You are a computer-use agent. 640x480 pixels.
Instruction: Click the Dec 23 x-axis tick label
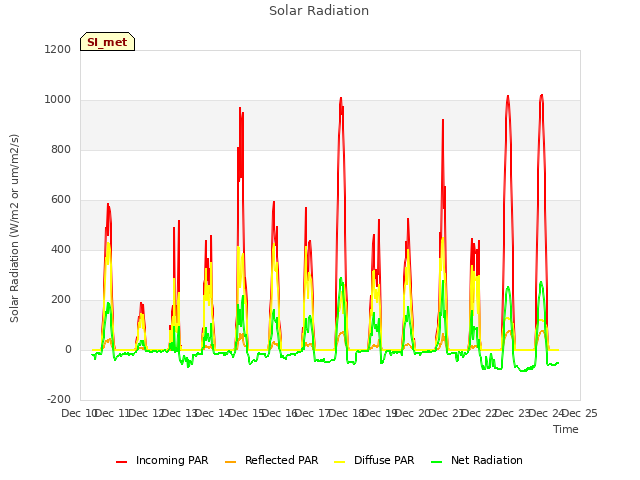coord(513,413)
